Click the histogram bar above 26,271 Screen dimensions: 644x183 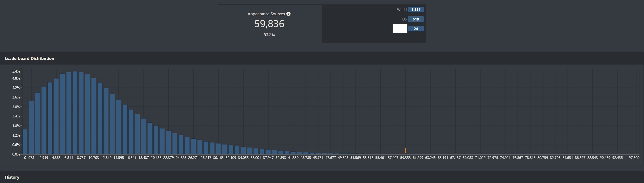[x=193, y=146]
